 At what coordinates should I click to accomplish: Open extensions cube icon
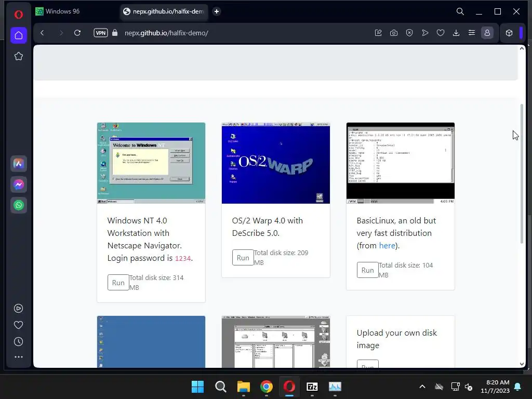(509, 33)
